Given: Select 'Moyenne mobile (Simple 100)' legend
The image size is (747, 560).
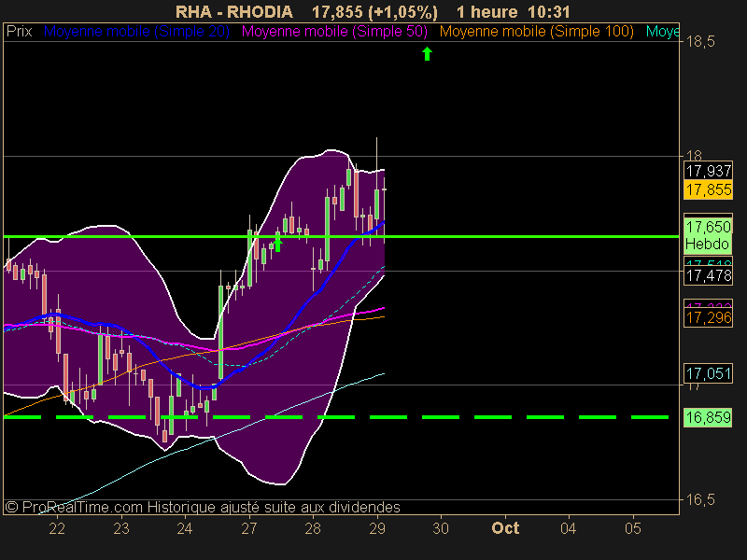Looking at the screenshot, I should click(536, 32).
